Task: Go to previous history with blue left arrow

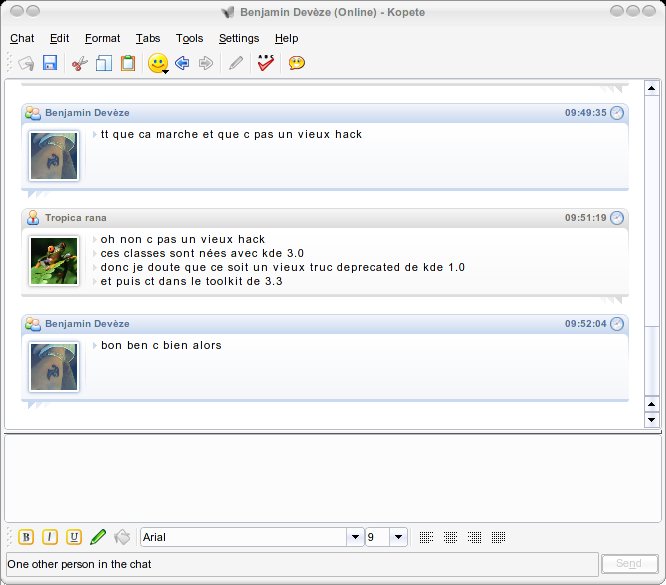Action: [x=182, y=63]
